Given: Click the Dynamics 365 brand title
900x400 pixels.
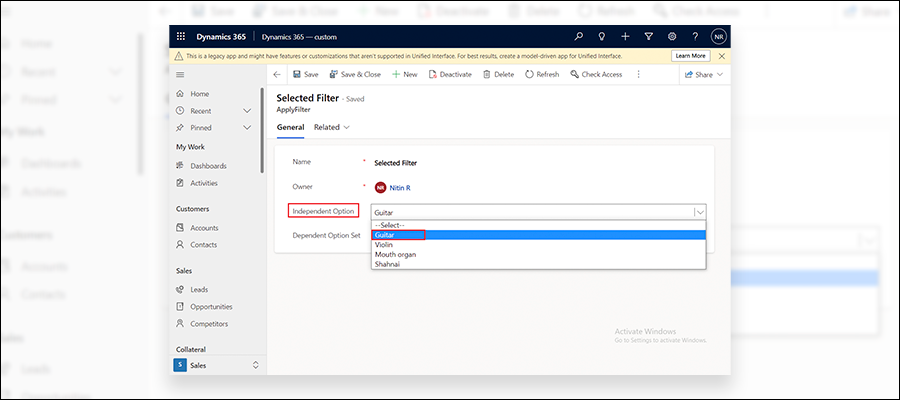Looking at the screenshot, I should point(221,37).
